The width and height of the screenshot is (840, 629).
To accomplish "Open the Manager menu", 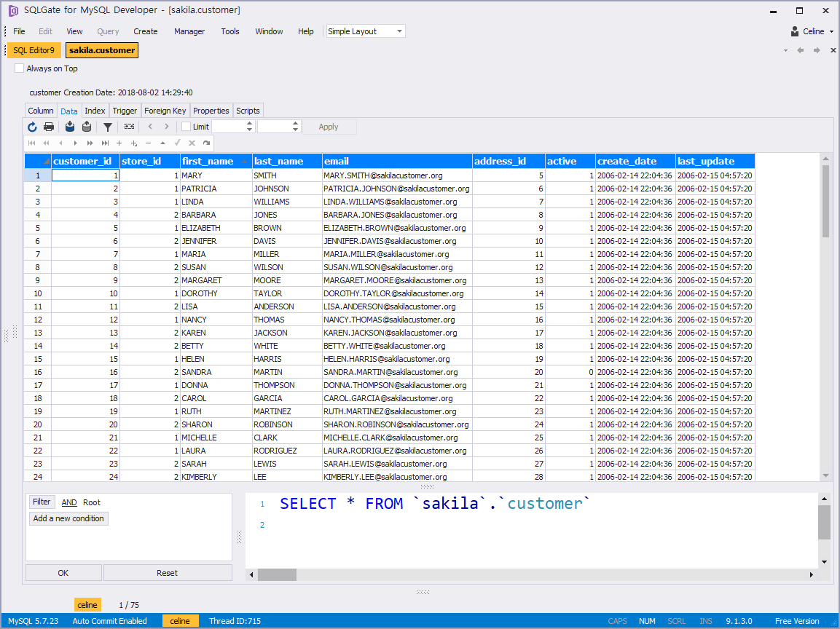I will click(189, 31).
